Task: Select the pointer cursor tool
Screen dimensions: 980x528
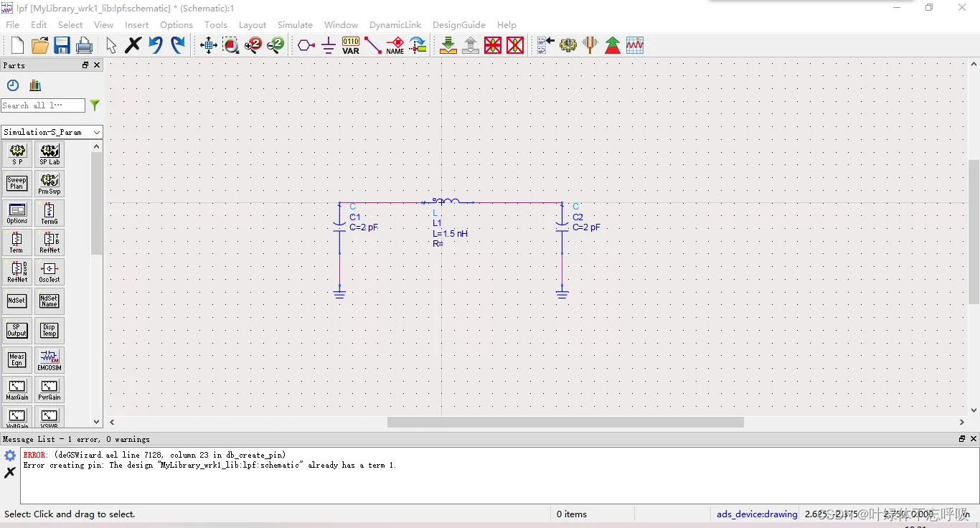Action: click(x=111, y=45)
